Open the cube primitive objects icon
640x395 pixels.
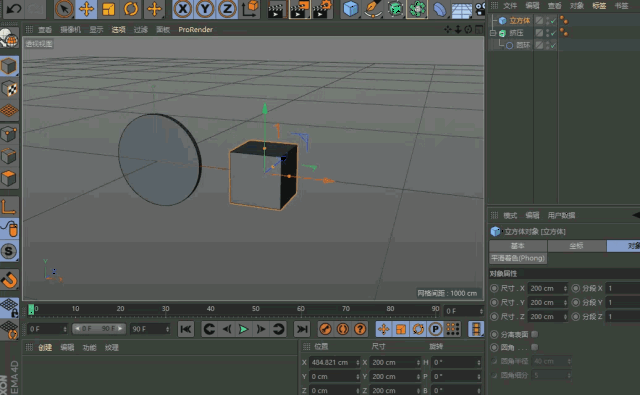coord(351,9)
